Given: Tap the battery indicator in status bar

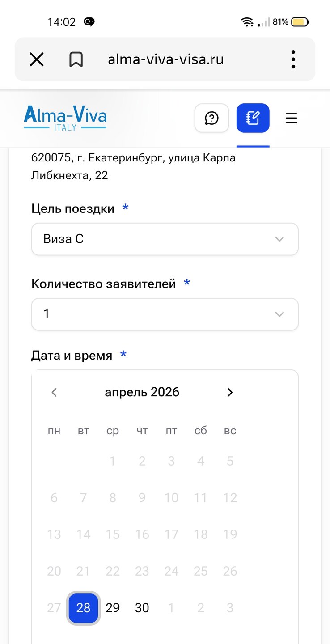Looking at the screenshot, I should click(x=300, y=22).
